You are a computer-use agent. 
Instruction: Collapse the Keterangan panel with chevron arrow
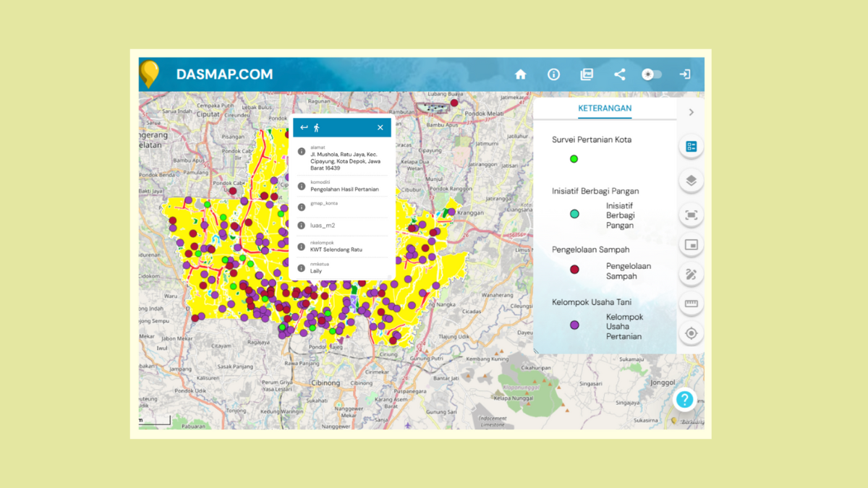(x=691, y=112)
